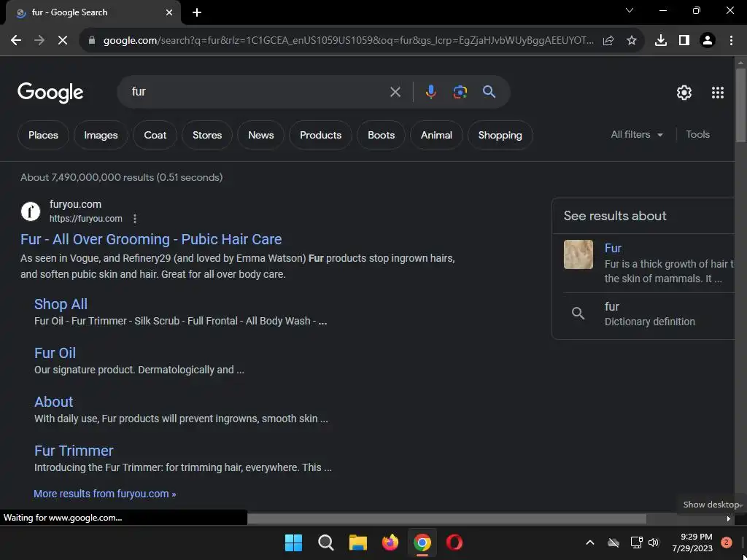Bookmark this page with the star icon

tap(632, 41)
